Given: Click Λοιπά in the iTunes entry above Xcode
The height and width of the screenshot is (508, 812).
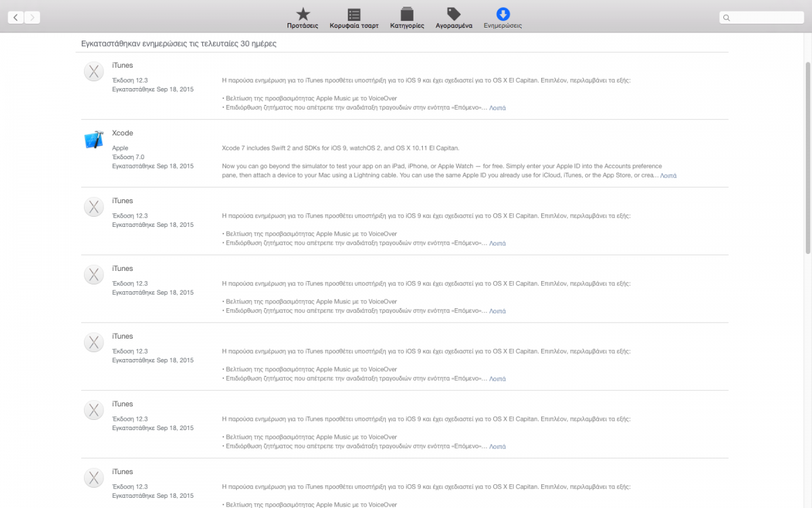Looking at the screenshot, I should 497,108.
